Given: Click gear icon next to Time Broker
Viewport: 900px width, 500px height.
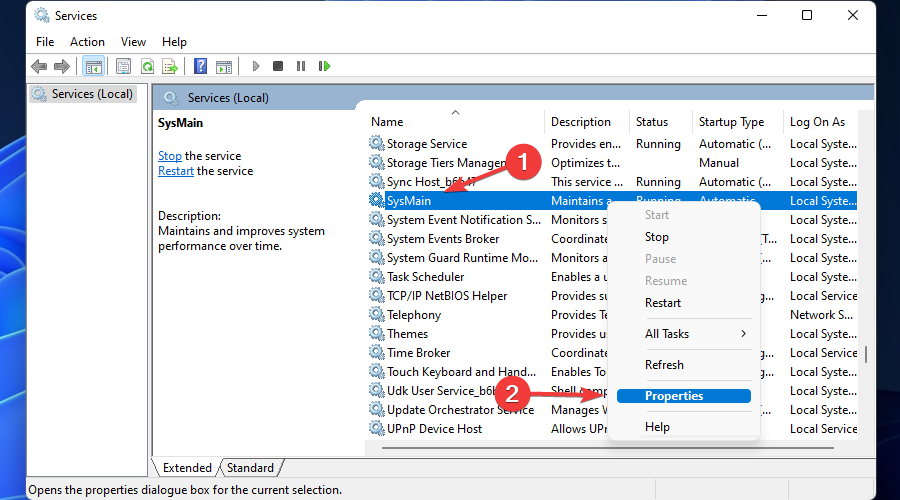Looking at the screenshot, I should click(x=377, y=352).
